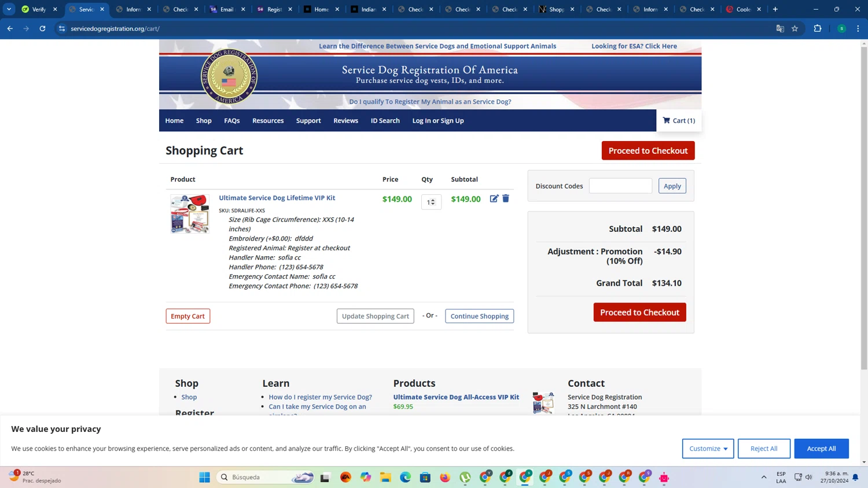Click Proceed to Checkout below Grand Total
Screen dimensions: 868x488
pyautogui.click(x=639, y=312)
